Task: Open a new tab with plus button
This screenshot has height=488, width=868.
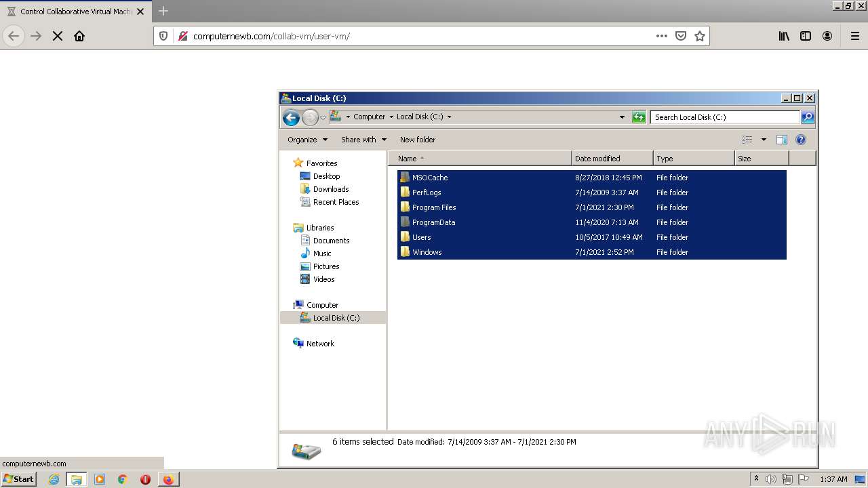Action: click(x=163, y=11)
